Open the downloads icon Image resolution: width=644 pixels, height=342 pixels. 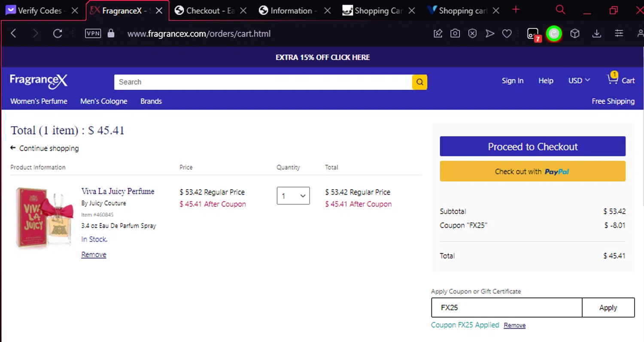click(x=597, y=34)
